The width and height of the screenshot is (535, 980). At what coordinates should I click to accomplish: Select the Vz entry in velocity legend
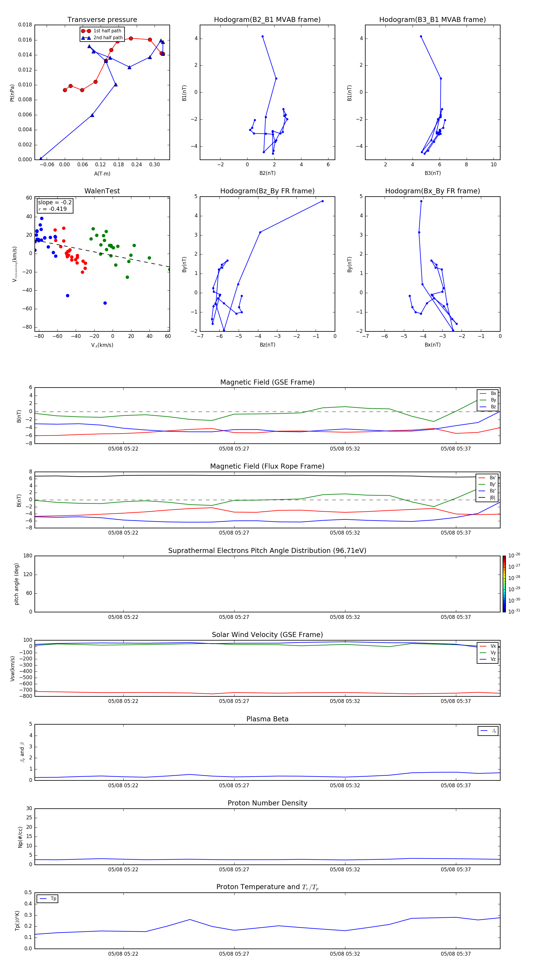(x=488, y=659)
